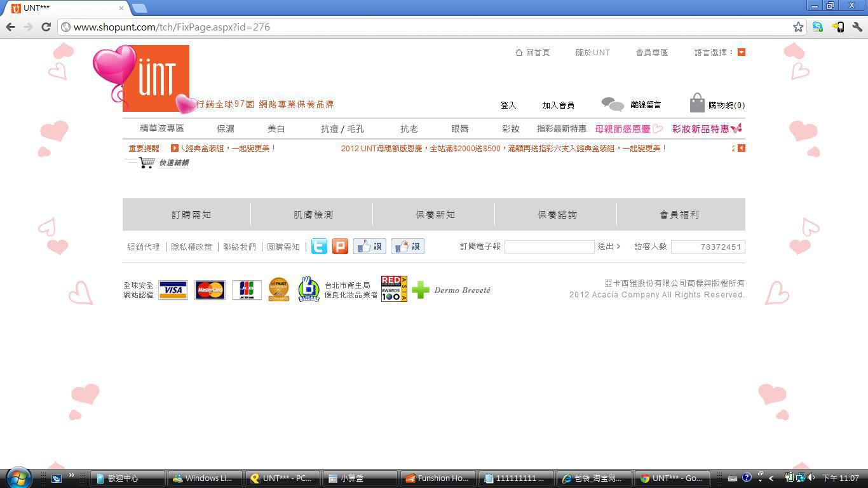Select the 肌膚檢測 tab
868x488 pixels.
pos(313,215)
